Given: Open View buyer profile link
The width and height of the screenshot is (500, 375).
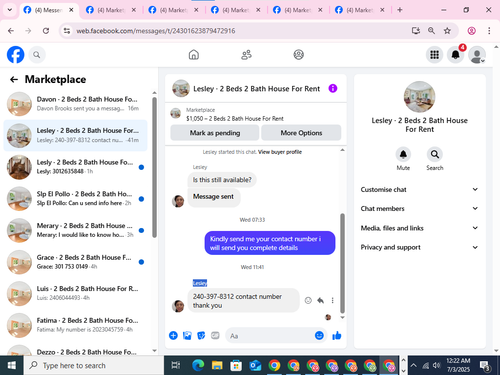Looking at the screenshot, I should pos(280,152).
